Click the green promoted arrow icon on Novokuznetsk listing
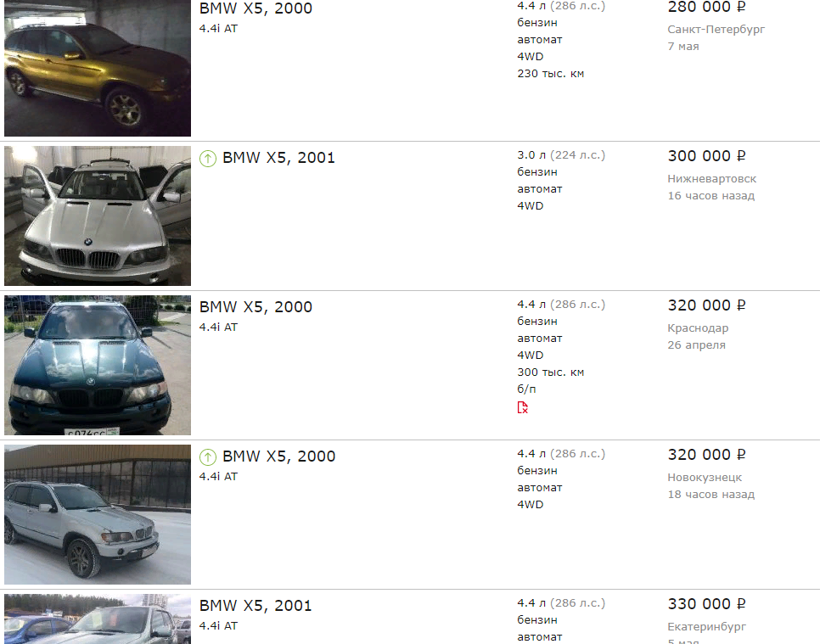Viewport: 831px width, 644px height. pos(208,457)
